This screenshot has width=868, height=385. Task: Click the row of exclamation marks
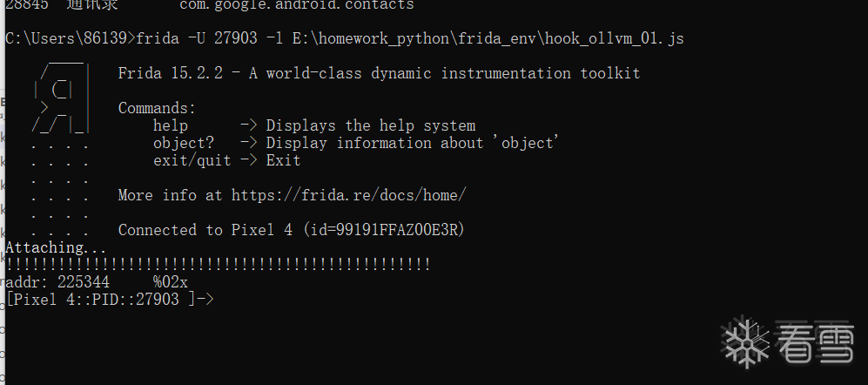(x=218, y=265)
